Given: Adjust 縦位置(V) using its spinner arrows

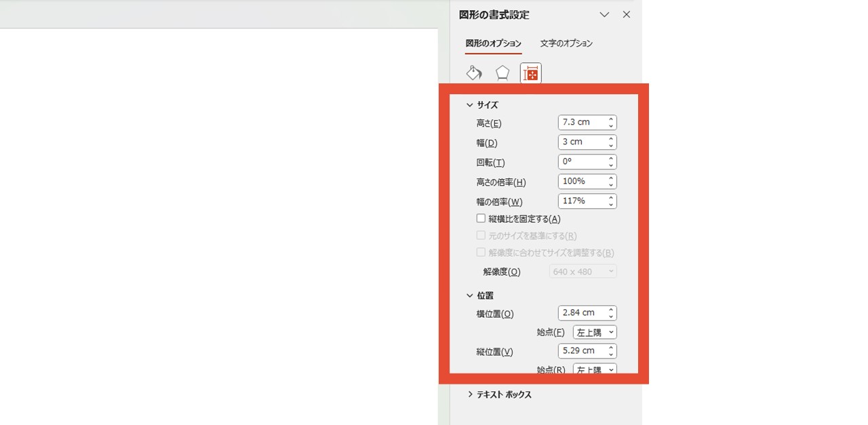Looking at the screenshot, I should point(611,351).
